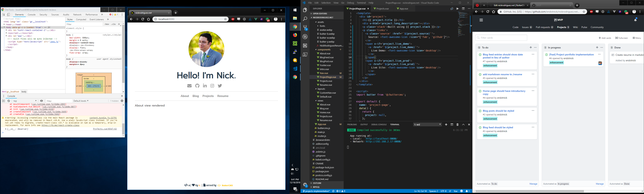Click Split Terminal icon in terminal panel
This screenshot has width=644, height=194.
[452, 125]
